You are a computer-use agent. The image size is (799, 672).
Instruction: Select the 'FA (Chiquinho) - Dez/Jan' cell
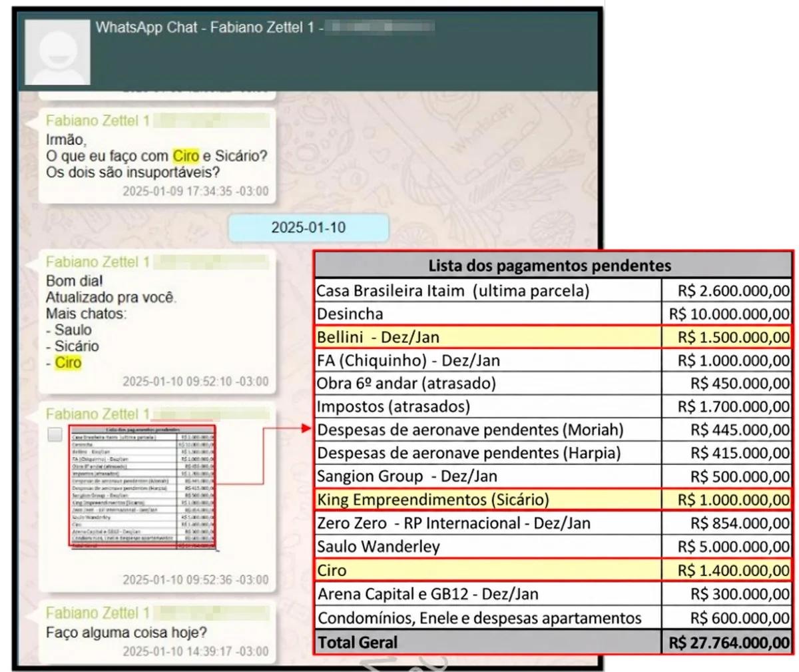point(488,360)
